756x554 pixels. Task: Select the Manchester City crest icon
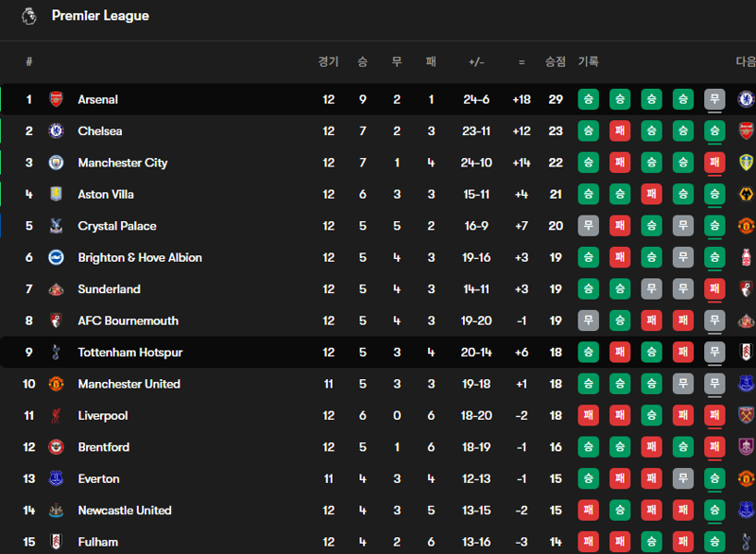56,163
